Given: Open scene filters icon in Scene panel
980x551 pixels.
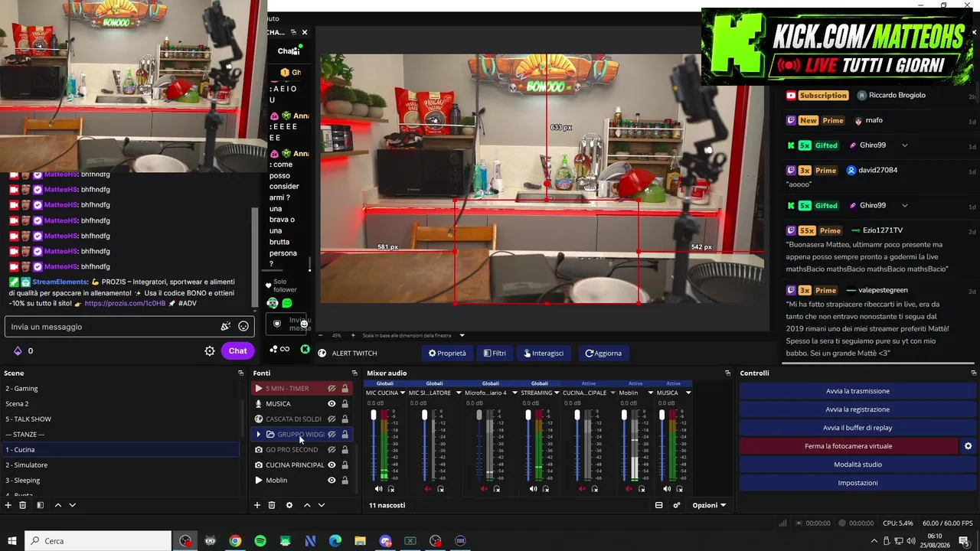Looking at the screenshot, I should 40,505.
